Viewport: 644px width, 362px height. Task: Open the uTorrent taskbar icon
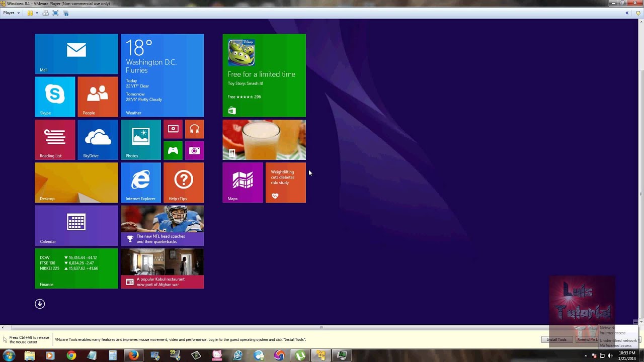pyautogui.click(x=300, y=355)
